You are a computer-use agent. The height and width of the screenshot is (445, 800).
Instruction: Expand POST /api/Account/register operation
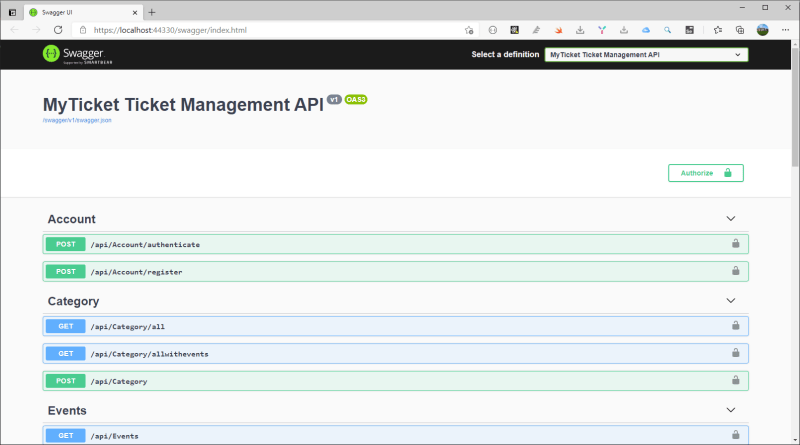tap(395, 271)
